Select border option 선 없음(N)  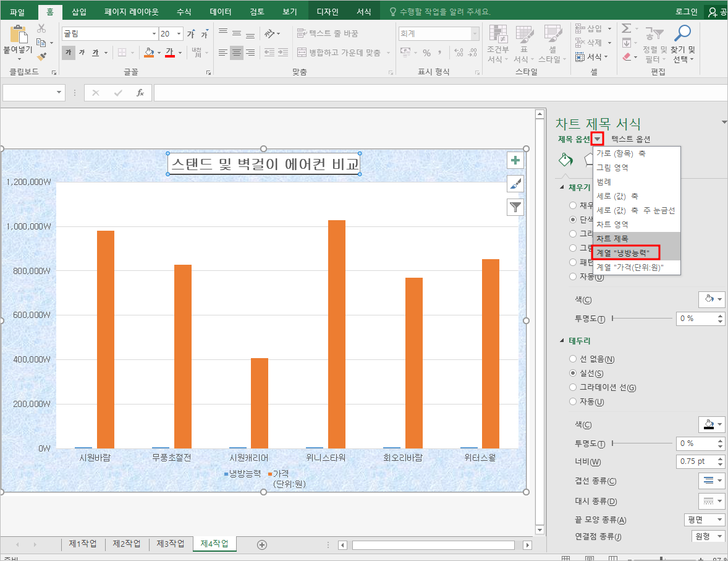click(x=573, y=359)
